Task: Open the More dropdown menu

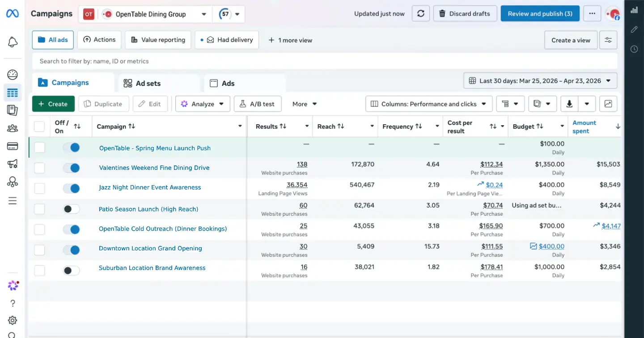Action: click(305, 104)
